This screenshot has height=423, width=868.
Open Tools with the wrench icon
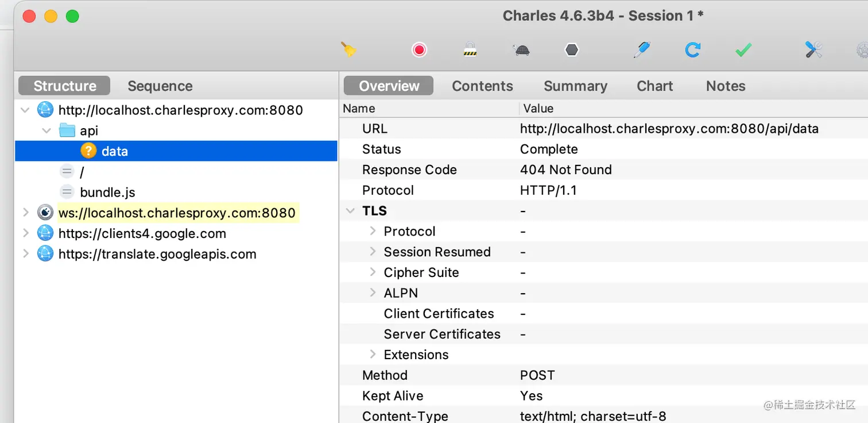coord(813,50)
